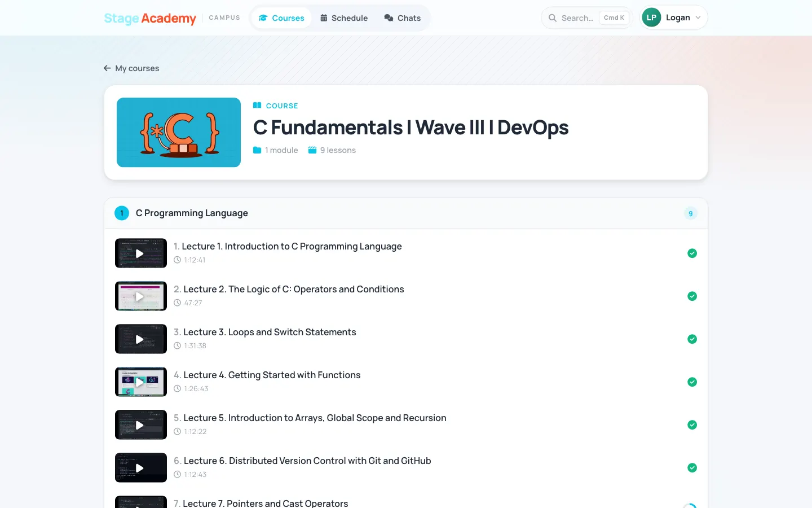Focus the Search input field

[x=587, y=18]
